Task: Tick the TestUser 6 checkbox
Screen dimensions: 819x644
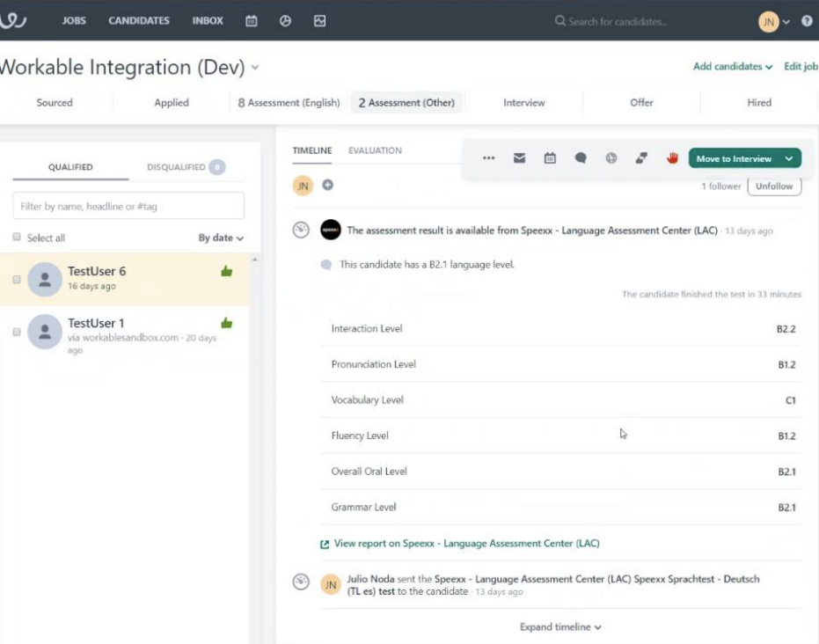Action: 17,280
